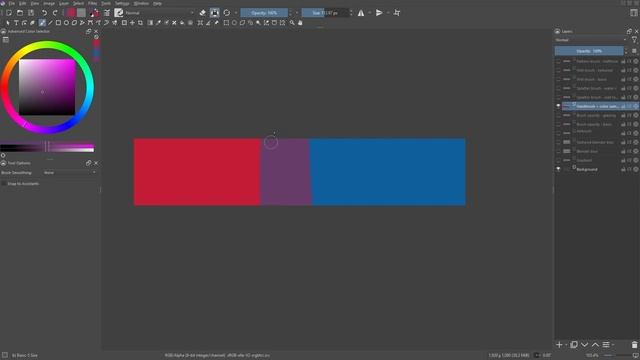Select the Calligraphy tool
640x360 pixels.
33,23
